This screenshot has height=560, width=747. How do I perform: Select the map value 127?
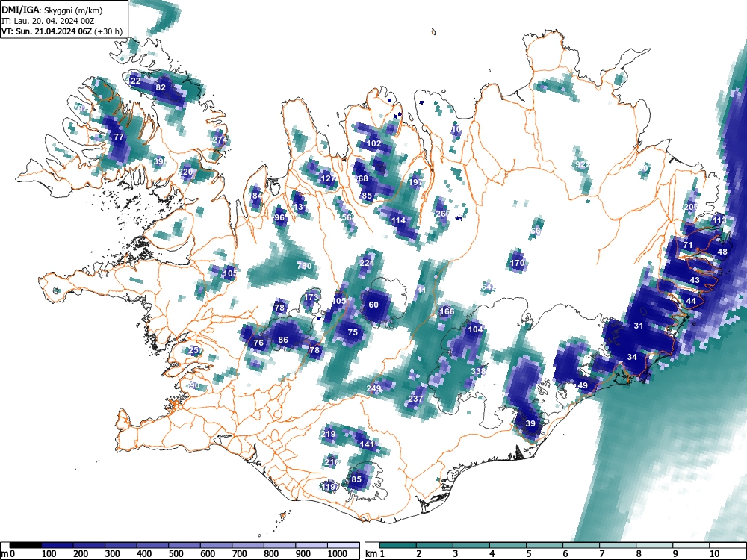click(x=328, y=178)
